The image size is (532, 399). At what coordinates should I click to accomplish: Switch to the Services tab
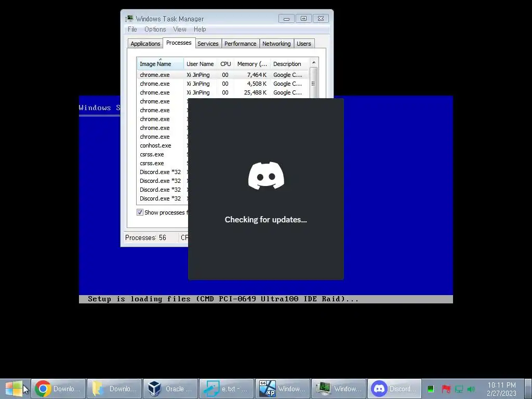point(208,44)
